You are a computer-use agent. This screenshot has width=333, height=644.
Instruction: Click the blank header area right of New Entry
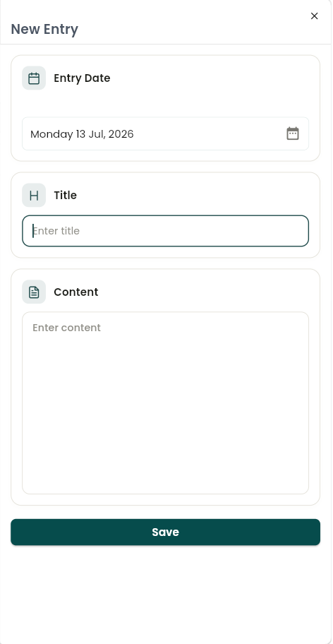point(193,29)
